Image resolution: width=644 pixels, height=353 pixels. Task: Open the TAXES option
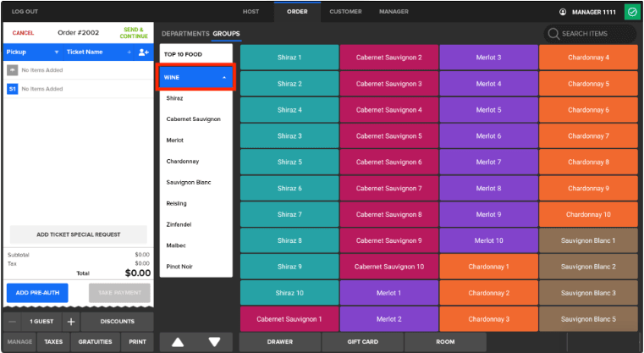click(x=53, y=342)
